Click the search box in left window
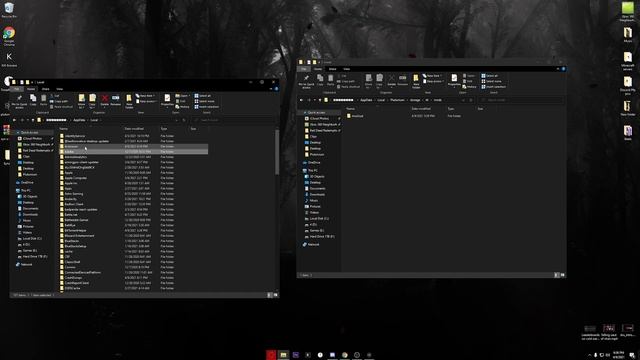 click(234, 120)
